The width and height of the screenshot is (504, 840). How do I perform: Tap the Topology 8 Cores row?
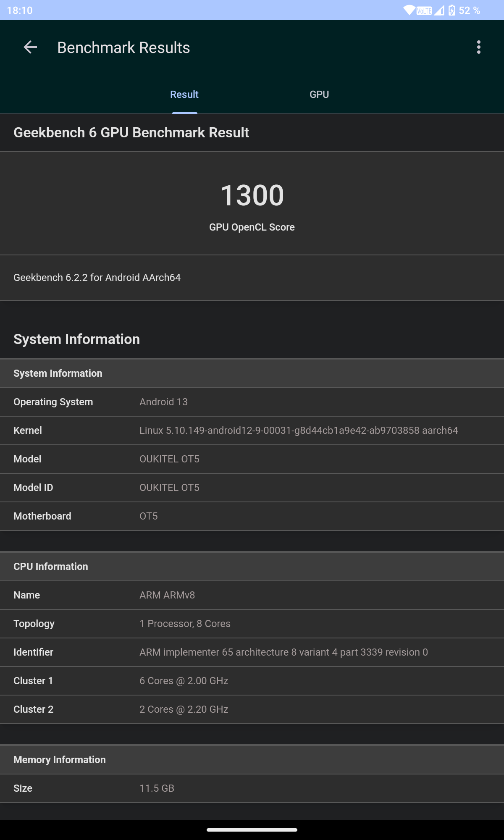(252, 624)
